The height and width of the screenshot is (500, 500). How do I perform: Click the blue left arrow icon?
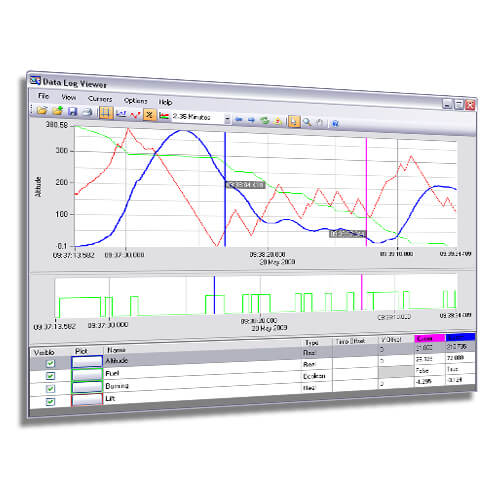[238, 120]
